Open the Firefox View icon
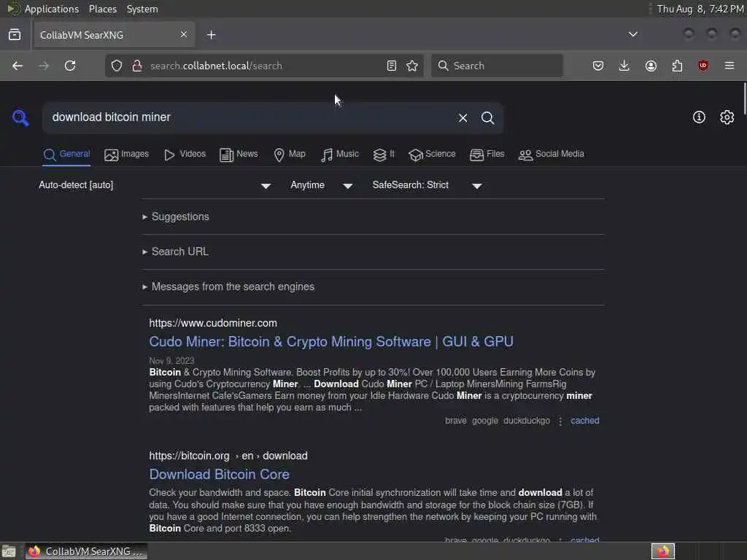 pyautogui.click(x=15, y=35)
